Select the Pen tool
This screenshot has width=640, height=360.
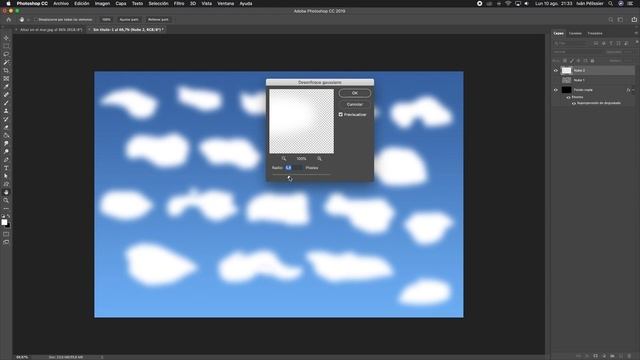pyautogui.click(x=6, y=160)
